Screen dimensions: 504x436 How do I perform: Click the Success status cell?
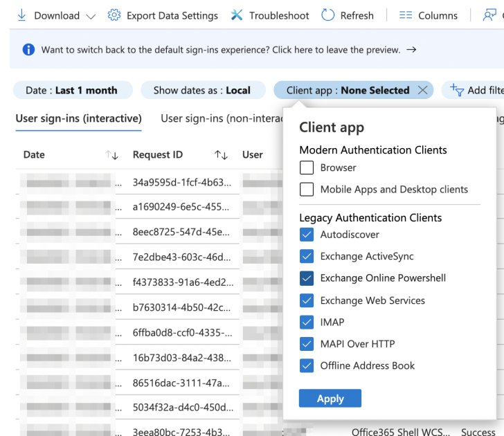point(478,432)
